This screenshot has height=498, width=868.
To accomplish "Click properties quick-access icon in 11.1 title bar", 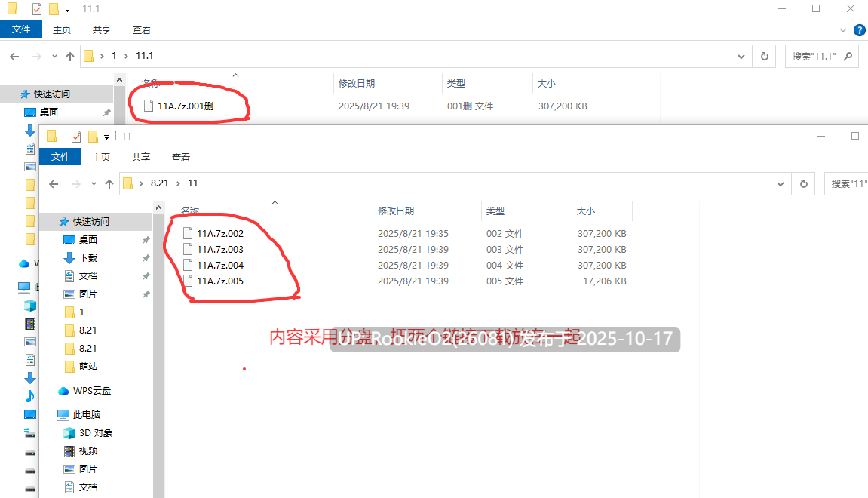I will 36,9.
